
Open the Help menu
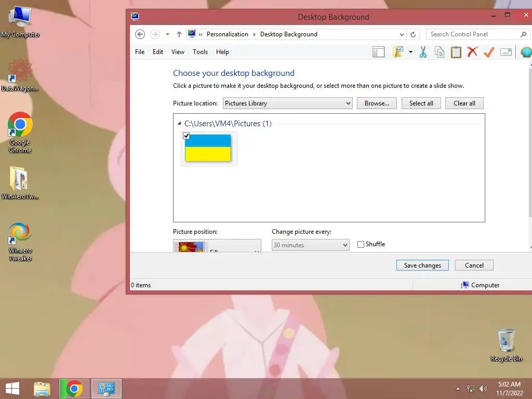[x=222, y=52]
